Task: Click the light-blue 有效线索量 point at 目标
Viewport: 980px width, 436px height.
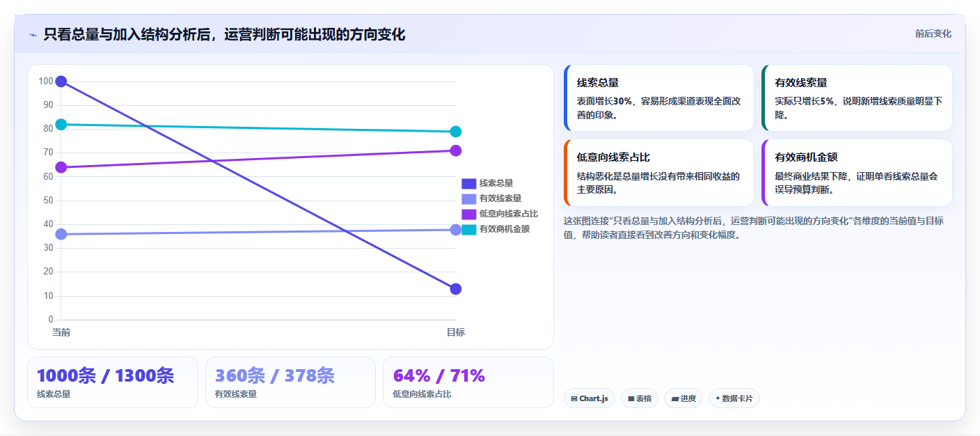Action: click(x=456, y=230)
